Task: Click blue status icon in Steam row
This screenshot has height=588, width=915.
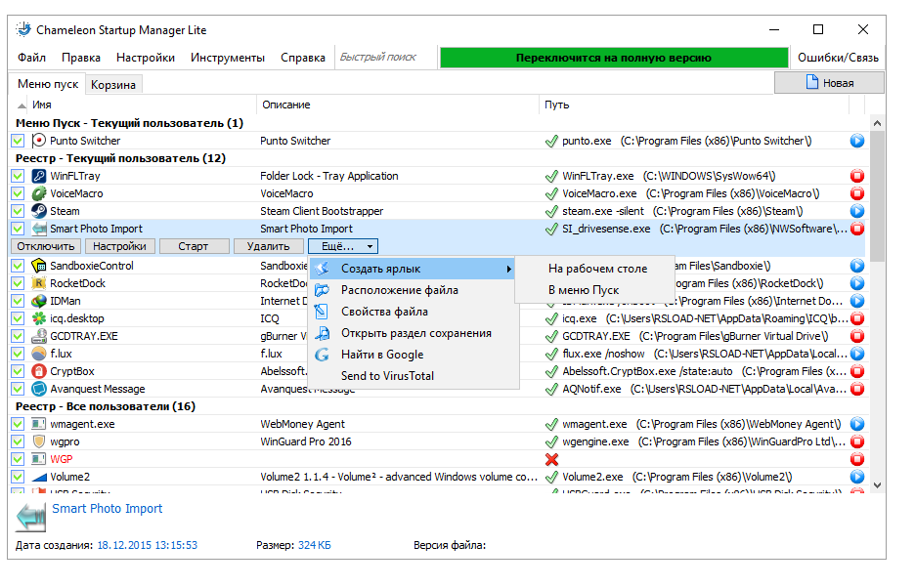Action: [x=856, y=211]
